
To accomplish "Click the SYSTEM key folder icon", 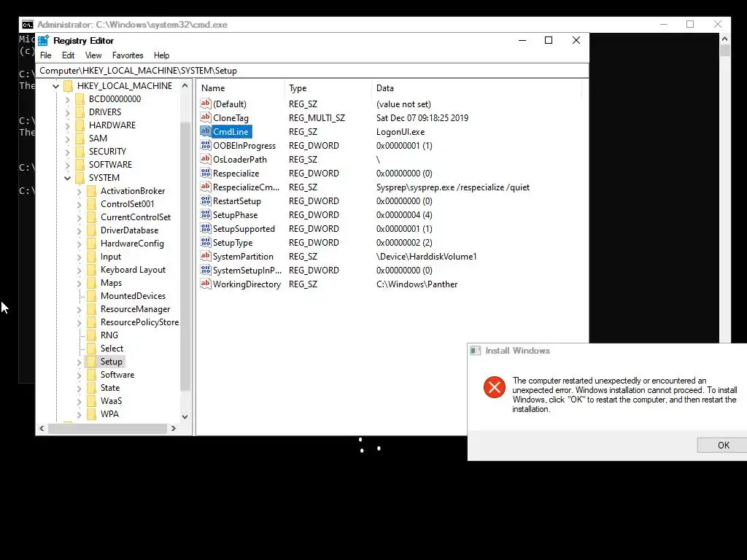I will click(80, 178).
